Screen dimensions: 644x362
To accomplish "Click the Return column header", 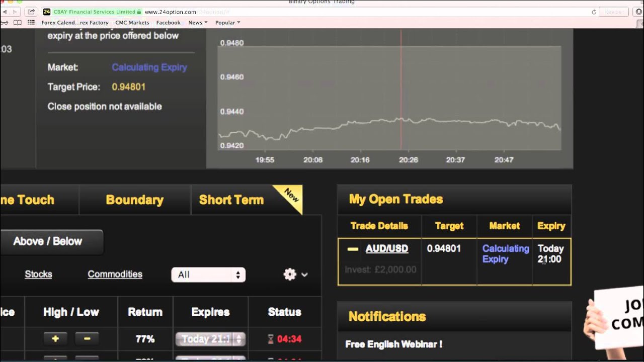I will pos(145,312).
